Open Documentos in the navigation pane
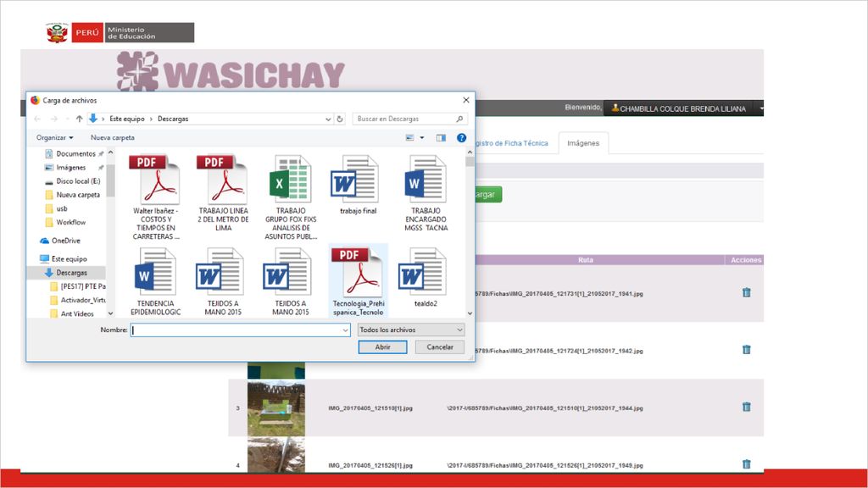Screen dimensions: 868x488 click(75, 154)
